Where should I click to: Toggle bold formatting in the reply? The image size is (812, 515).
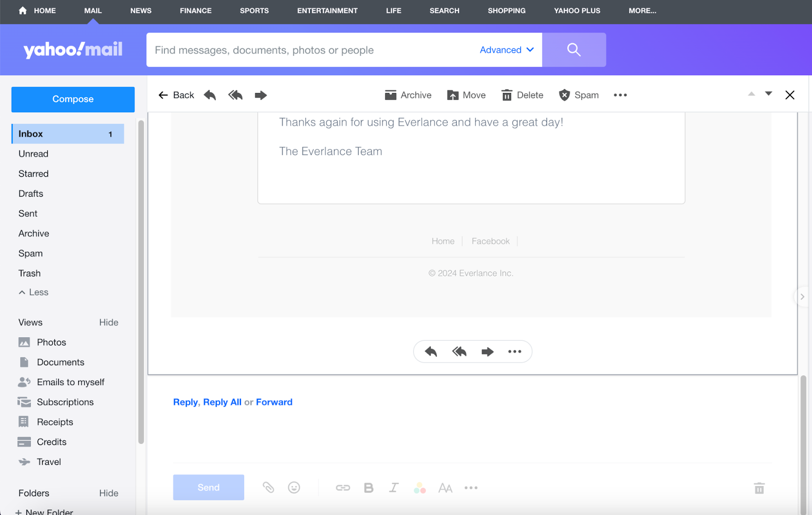[x=369, y=488]
